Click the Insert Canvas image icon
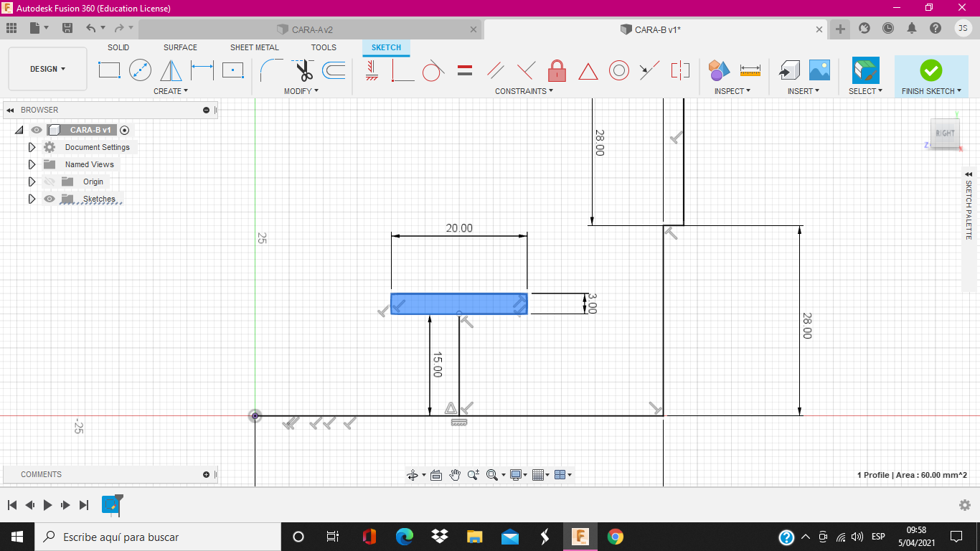 (x=819, y=70)
